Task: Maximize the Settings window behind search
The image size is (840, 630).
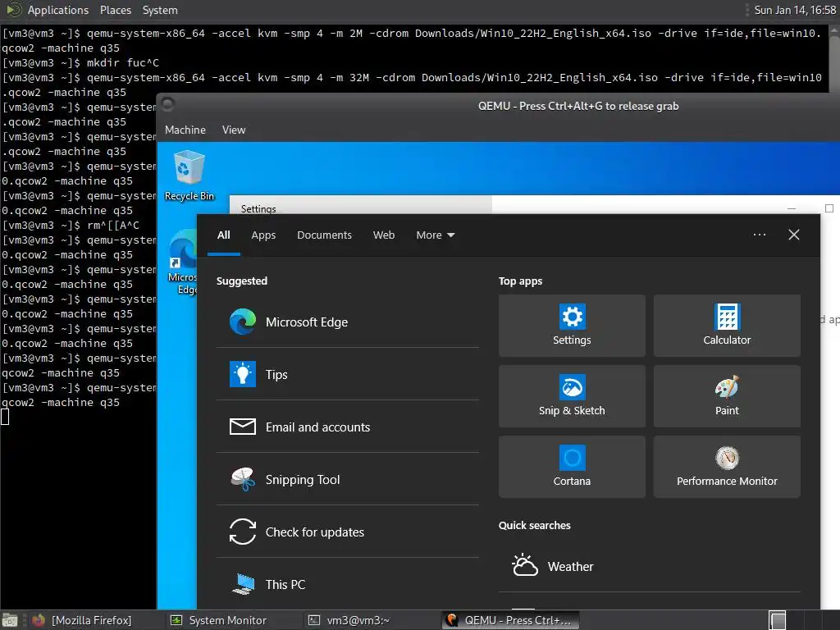Action: click(x=829, y=208)
